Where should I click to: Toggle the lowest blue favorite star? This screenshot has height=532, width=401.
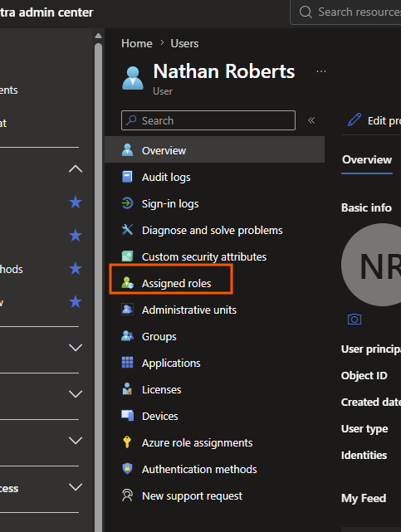pos(76,301)
